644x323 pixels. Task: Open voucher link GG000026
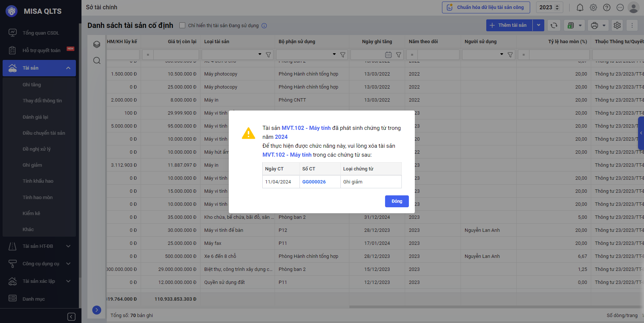[x=314, y=182]
